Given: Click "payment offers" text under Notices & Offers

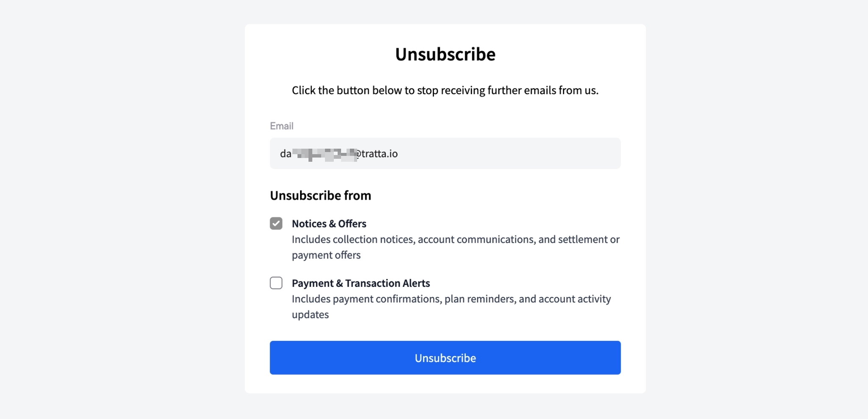Looking at the screenshot, I should 326,255.
